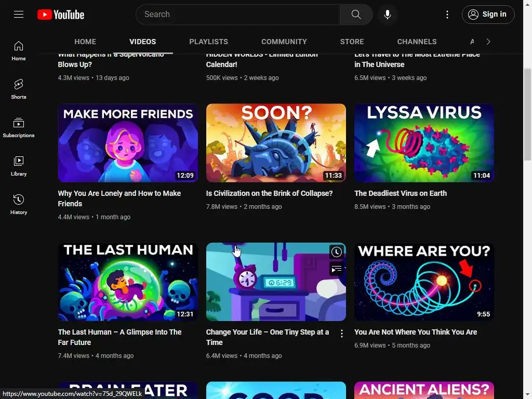This screenshot has height=399, width=532.
Task: Add Change Your Life video to queue
Action: point(336,270)
